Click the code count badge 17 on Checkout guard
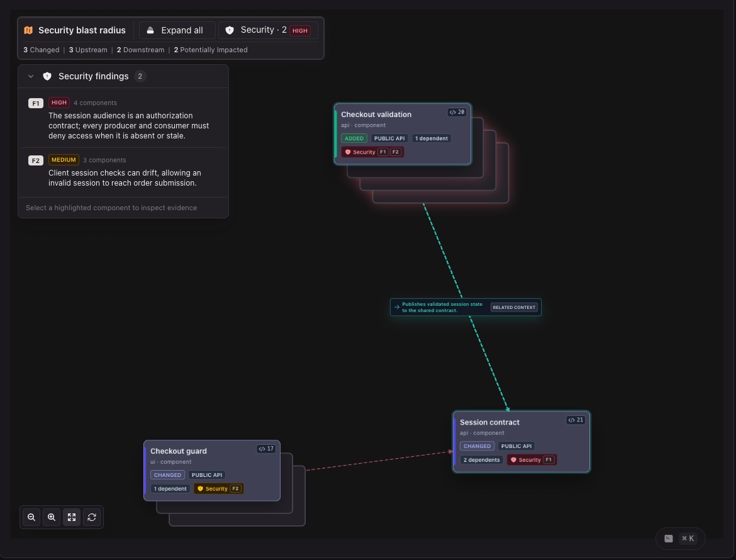This screenshot has width=736, height=560. point(265,449)
